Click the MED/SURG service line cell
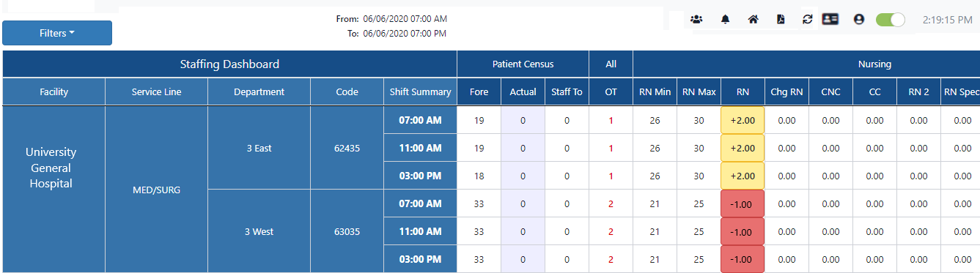The height and width of the screenshot is (273, 980). click(156, 190)
